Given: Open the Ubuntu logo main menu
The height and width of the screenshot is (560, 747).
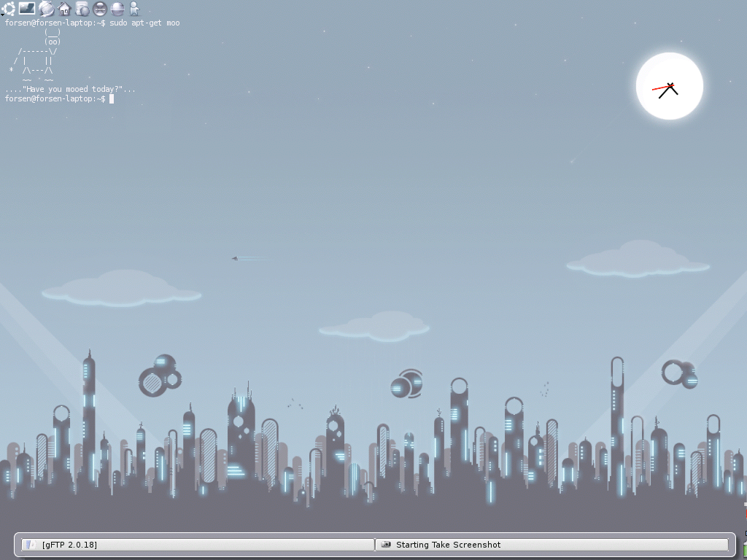Looking at the screenshot, I should coord(9,9).
